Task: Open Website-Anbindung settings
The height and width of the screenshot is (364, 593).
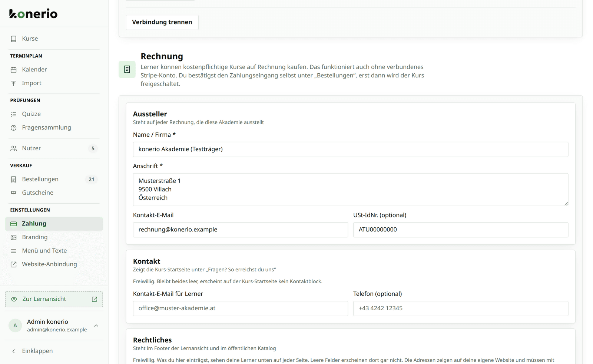Action: 54,264
